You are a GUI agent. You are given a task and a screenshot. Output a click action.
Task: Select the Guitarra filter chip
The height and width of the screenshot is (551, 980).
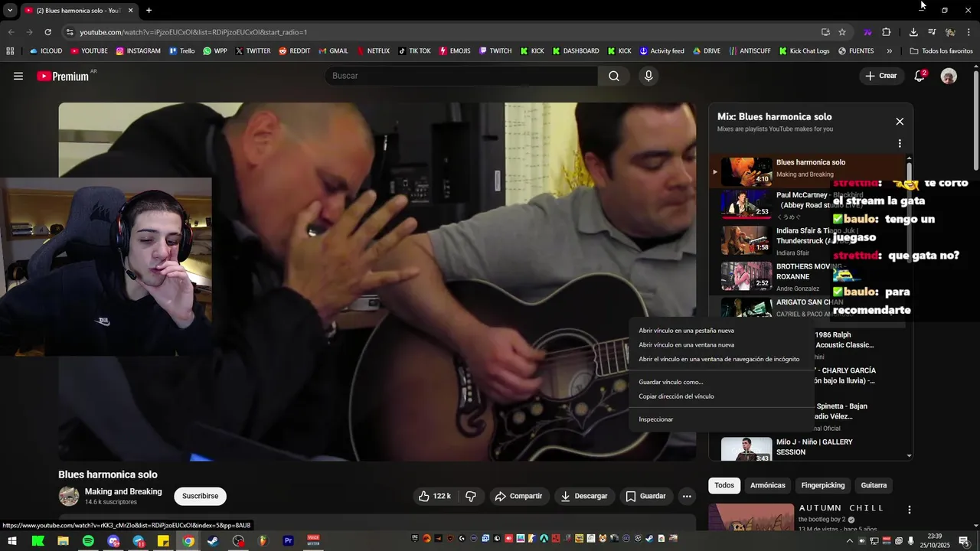coord(874,485)
